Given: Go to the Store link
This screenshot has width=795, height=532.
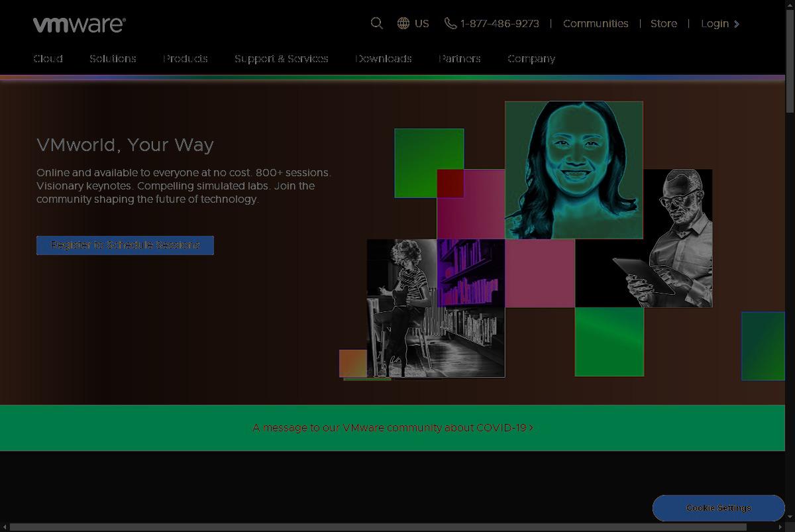Looking at the screenshot, I should click(664, 23).
